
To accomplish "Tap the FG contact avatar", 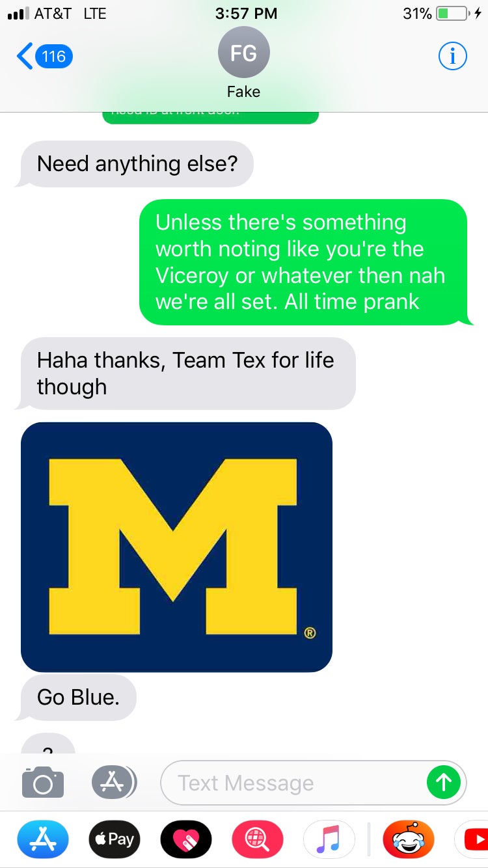I will pos(244,53).
